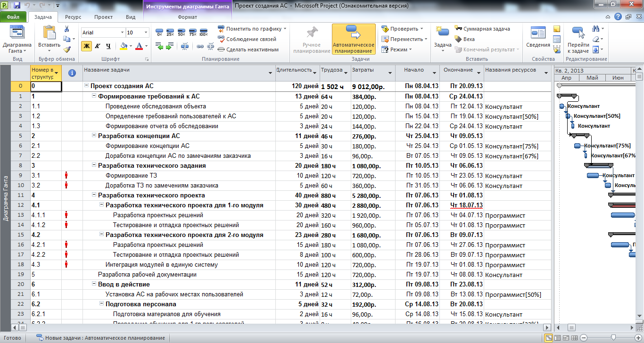Click the Indent task green right arrow
The image size is (644, 343).
[x=170, y=46]
